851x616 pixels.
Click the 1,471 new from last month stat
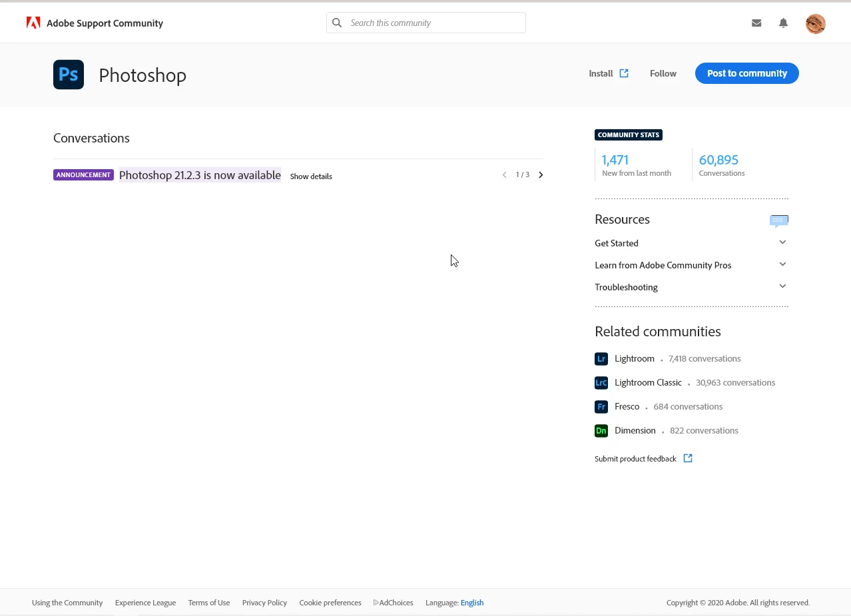[x=636, y=164]
